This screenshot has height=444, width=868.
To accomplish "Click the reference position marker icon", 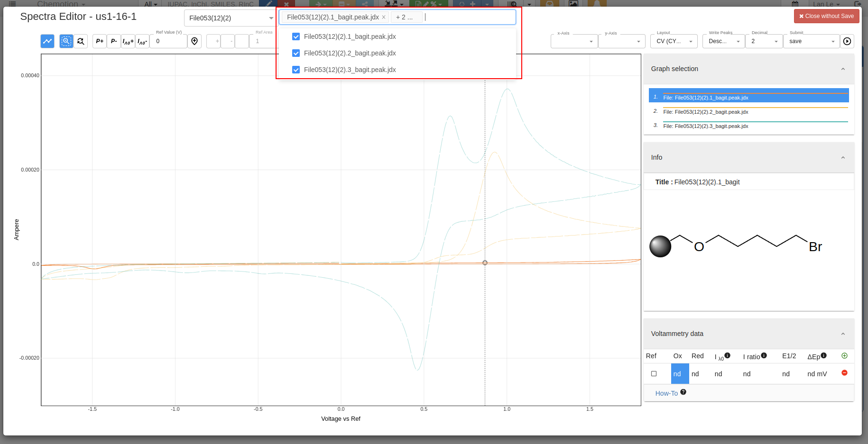I will [194, 41].
